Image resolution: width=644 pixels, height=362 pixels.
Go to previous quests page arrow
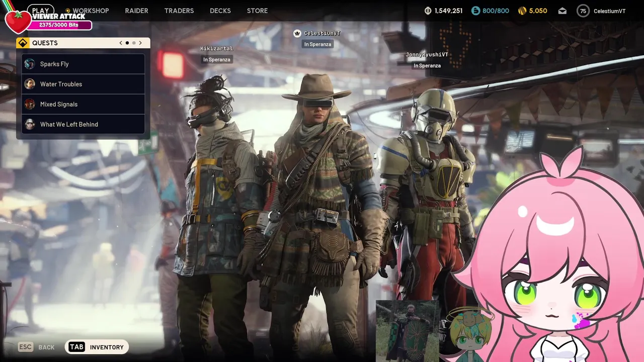121,43
